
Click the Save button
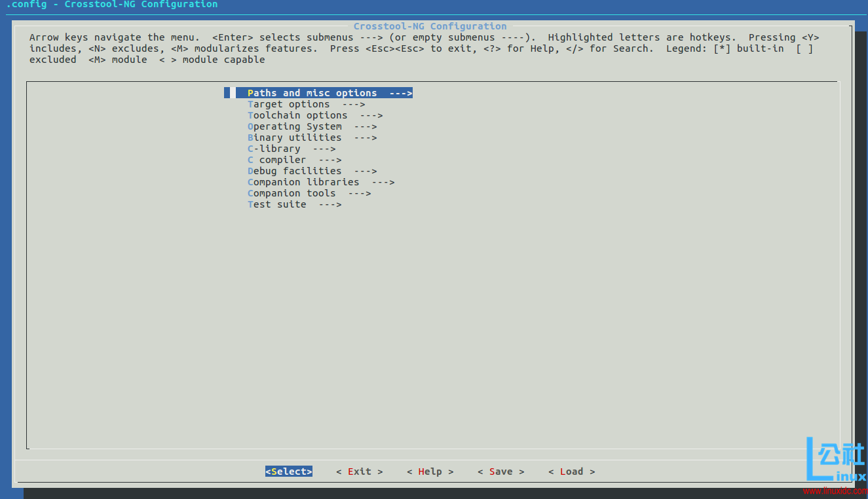(x=501, y=471)
